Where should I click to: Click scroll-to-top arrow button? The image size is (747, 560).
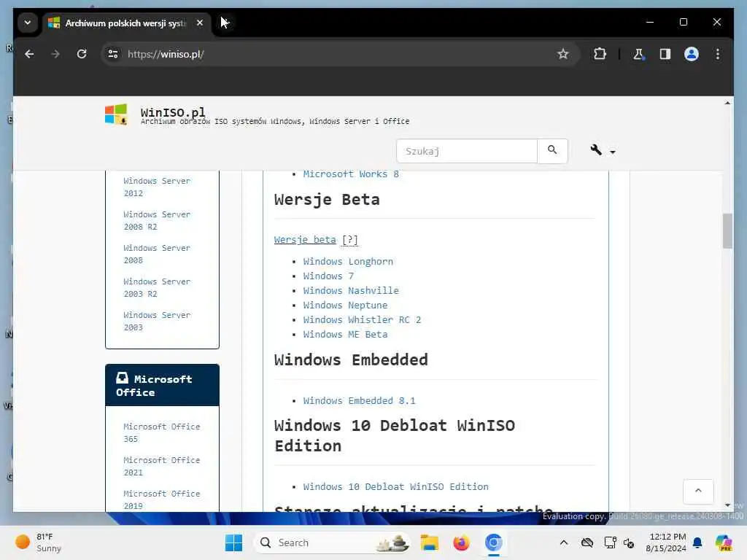(698, 491)
